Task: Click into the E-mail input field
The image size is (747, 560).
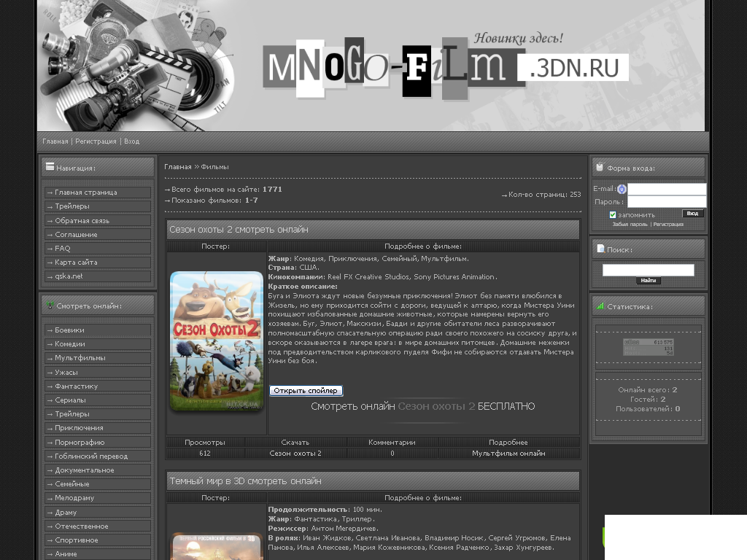Action: 667,189
